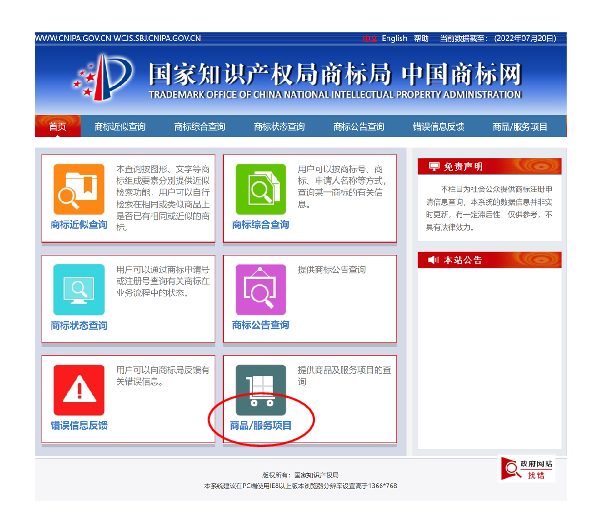Viewport: 607px width, 531px height.
Task: Click the speaker icon beside 本站公告
Action: pyautogui.click(x=434, y=260)
